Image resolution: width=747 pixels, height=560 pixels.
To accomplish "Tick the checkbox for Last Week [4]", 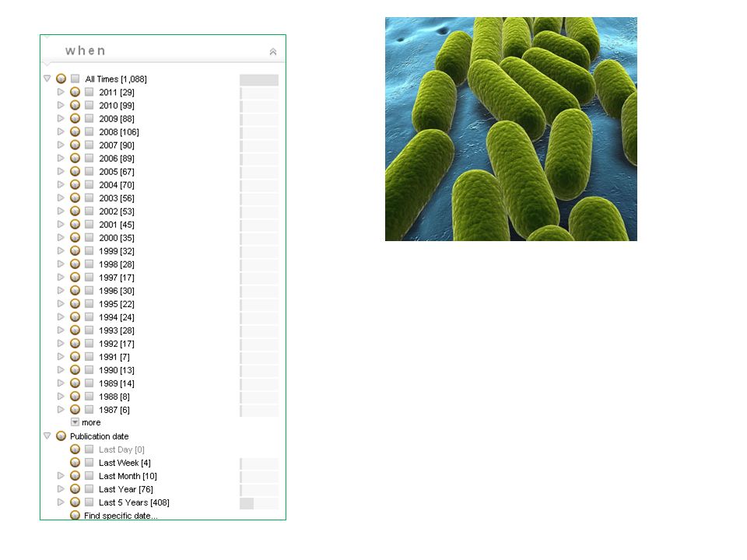I will click(x=89, y=462).
